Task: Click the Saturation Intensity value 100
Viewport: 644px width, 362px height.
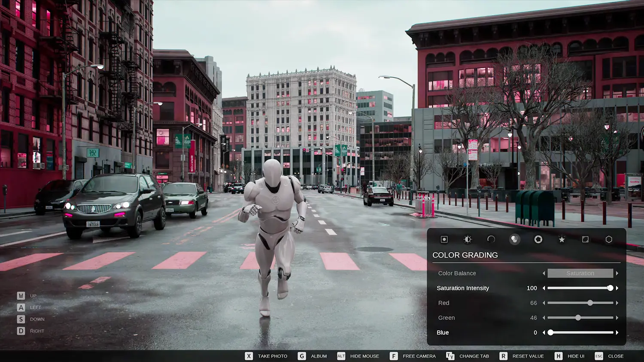Action: pyautogui.click(x=532, y=288)
